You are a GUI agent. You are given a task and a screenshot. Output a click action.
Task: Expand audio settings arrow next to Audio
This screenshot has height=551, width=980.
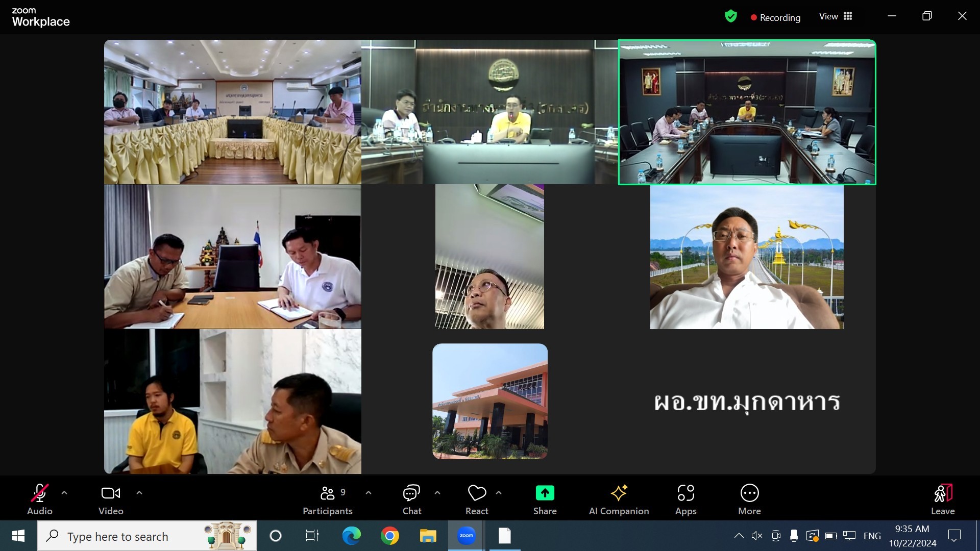click(x=64, y=493)
